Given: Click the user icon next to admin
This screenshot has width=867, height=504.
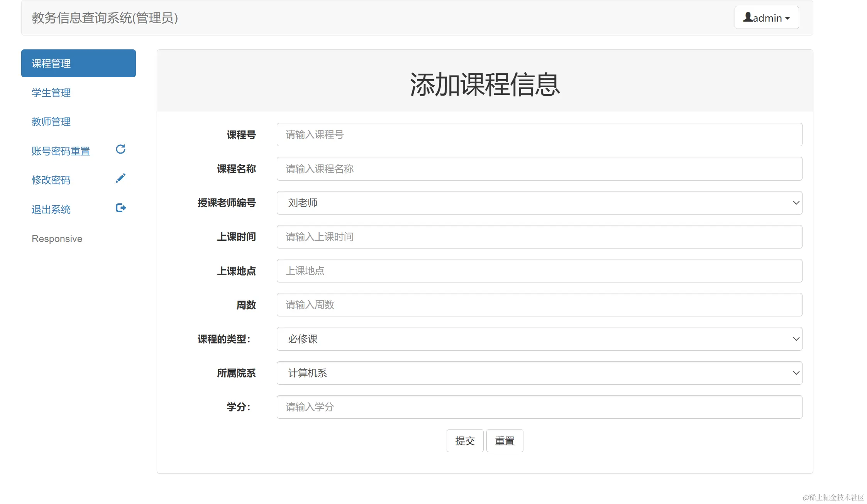Looking at the screenshot, I should coord(748,17).
